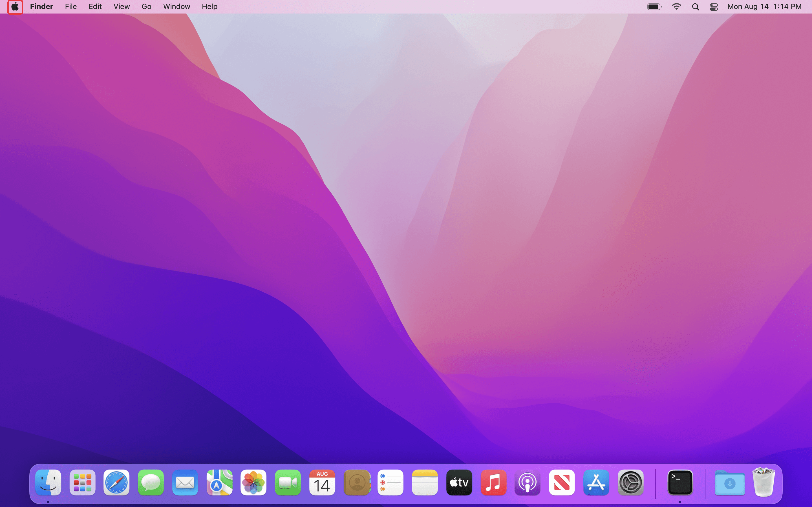Open the Launchpad grid

pos(82,482)
